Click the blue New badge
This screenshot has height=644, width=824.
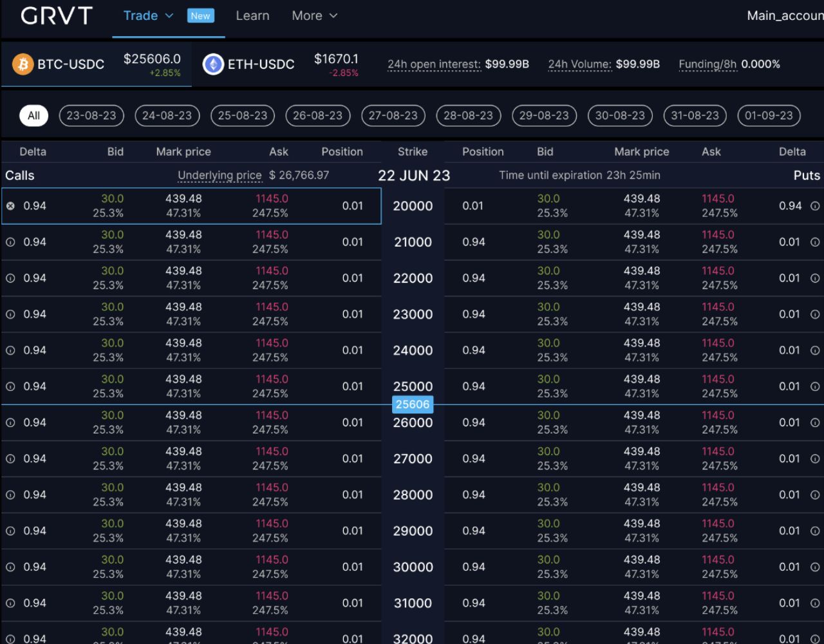(200, 16)
